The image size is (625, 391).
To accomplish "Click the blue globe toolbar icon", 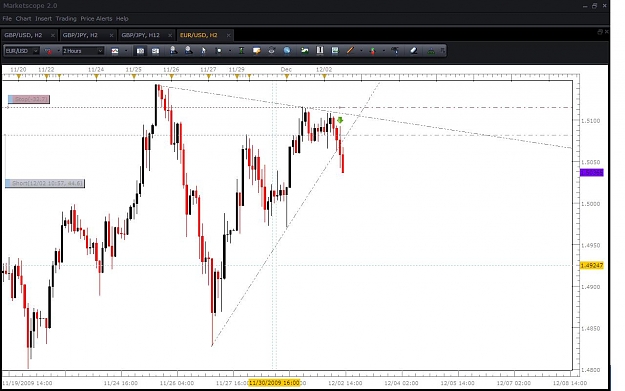I will coord(287,51).
